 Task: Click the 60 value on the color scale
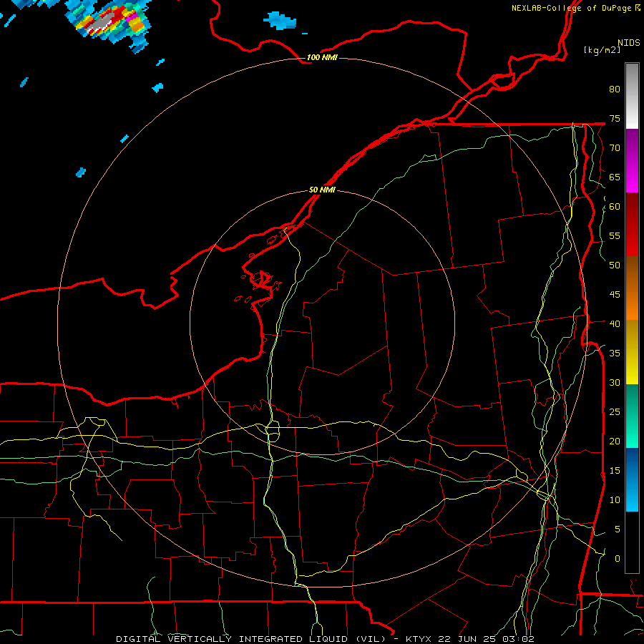(615, 207)
